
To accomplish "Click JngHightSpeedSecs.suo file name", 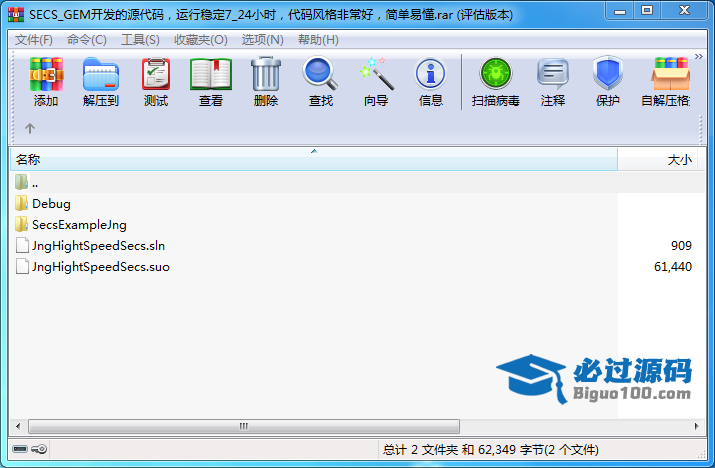I will click(x=101, y=266).
